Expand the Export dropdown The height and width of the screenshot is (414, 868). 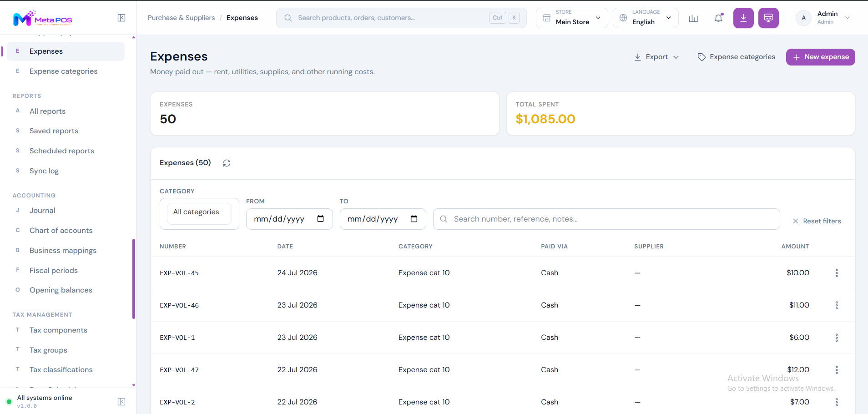point(656,57)
